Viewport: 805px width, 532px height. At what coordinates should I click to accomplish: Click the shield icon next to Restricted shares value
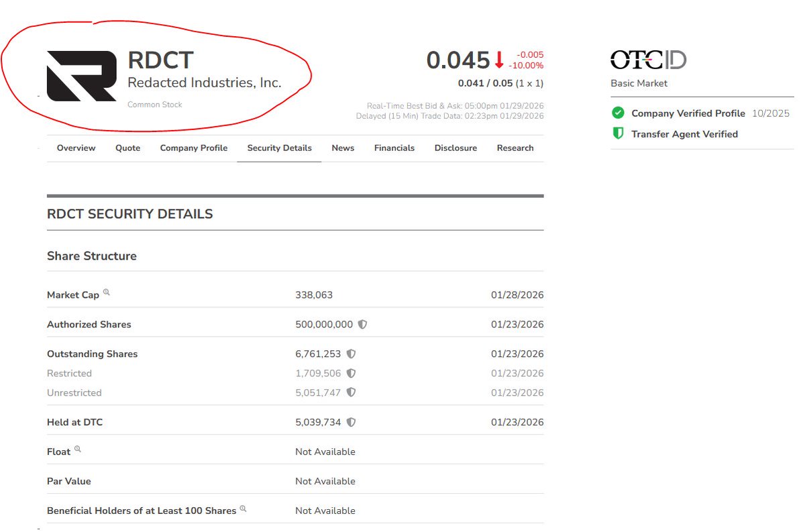point(351,373)
